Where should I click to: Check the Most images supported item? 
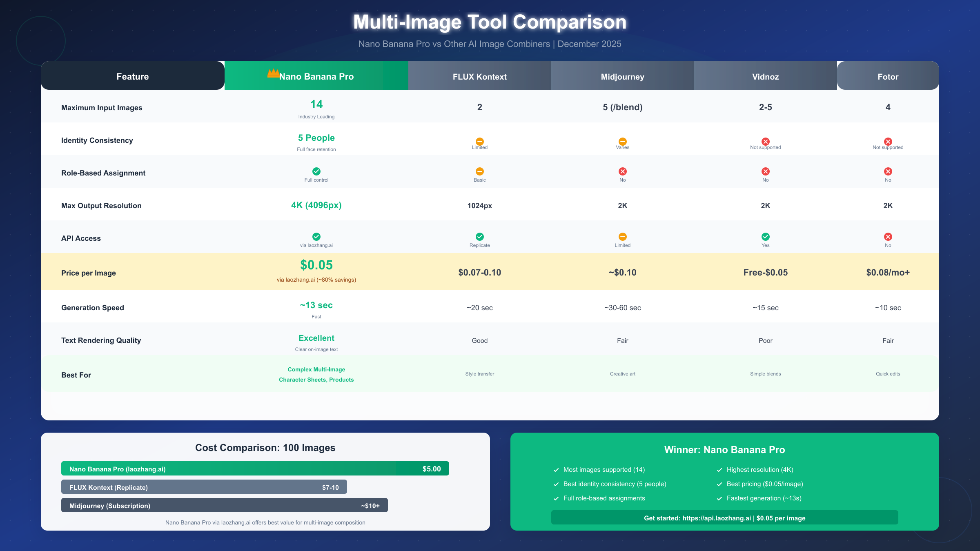(604, 470)
